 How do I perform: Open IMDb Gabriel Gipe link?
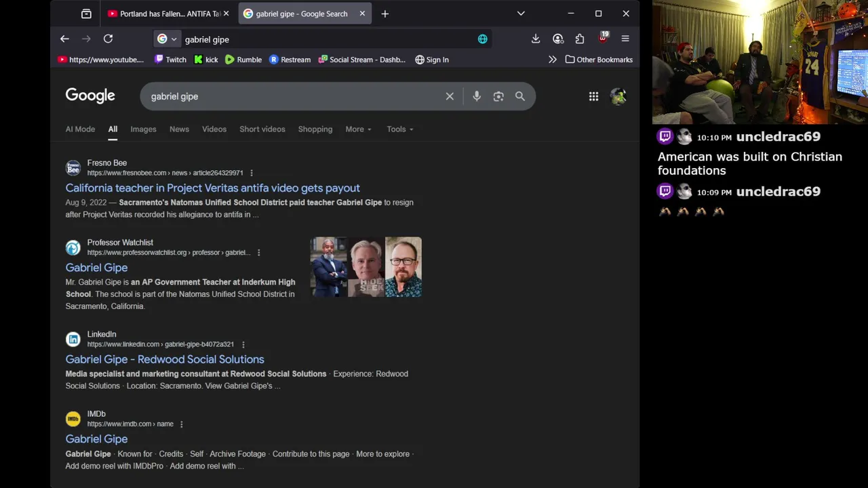pos(96,439)
